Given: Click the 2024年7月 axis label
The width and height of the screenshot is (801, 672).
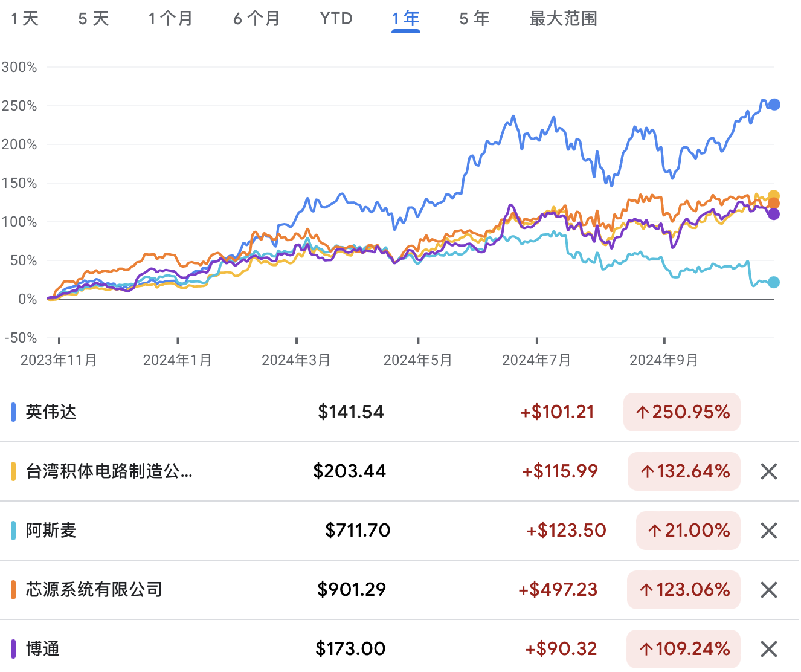Looking at the screenshot, I should 536,360.
